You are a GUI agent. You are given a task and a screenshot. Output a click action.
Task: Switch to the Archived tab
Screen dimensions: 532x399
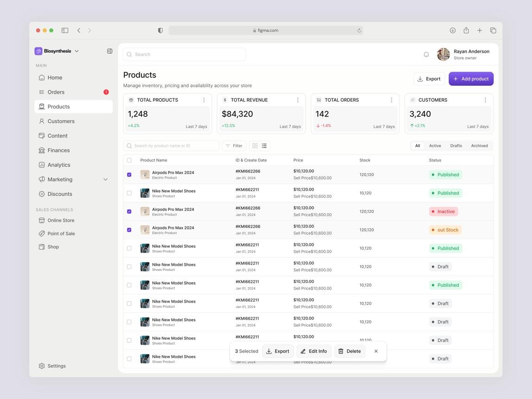tap(479, 146)
